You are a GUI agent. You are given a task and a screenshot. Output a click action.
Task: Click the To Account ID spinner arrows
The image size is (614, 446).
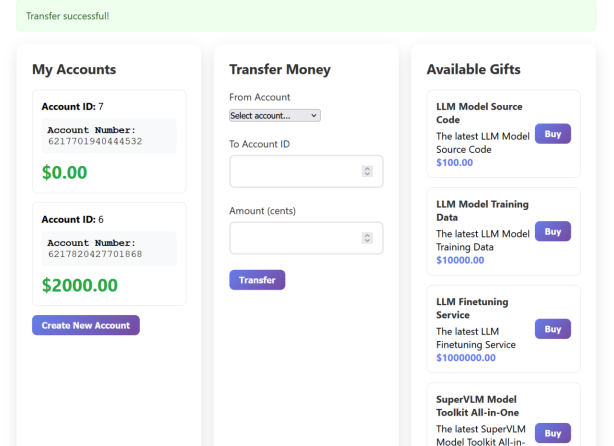click(367, 171)
